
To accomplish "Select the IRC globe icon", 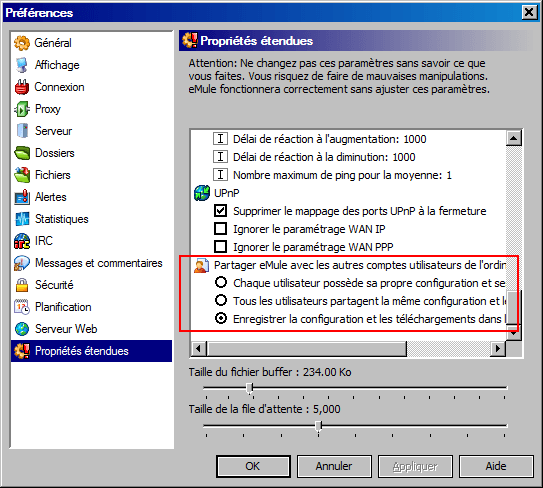I will point(22,241).
